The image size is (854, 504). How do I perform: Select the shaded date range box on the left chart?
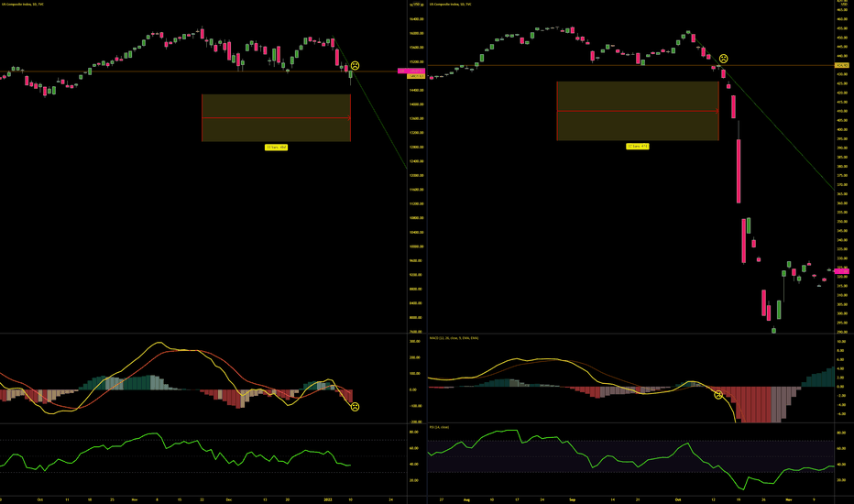point(276,117)
